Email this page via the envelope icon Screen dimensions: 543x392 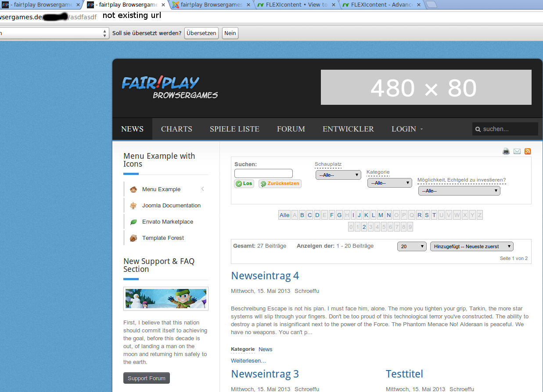517,151
